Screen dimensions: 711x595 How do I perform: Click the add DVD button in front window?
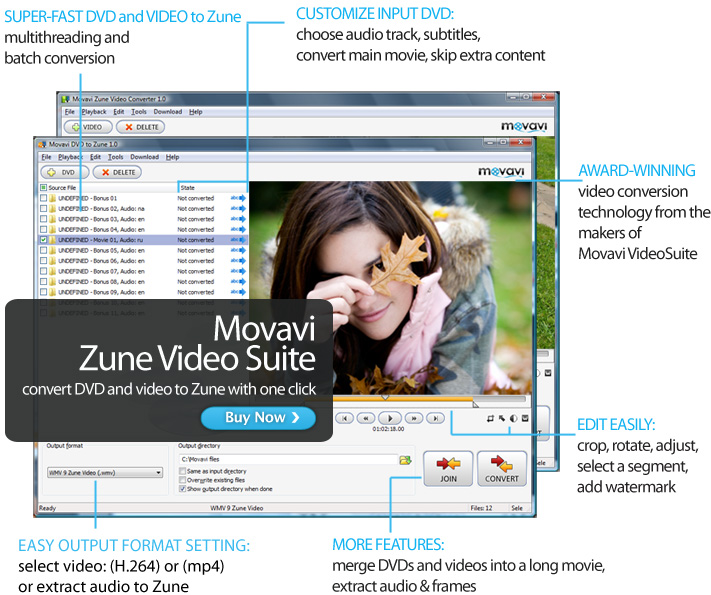pos(65,172)
